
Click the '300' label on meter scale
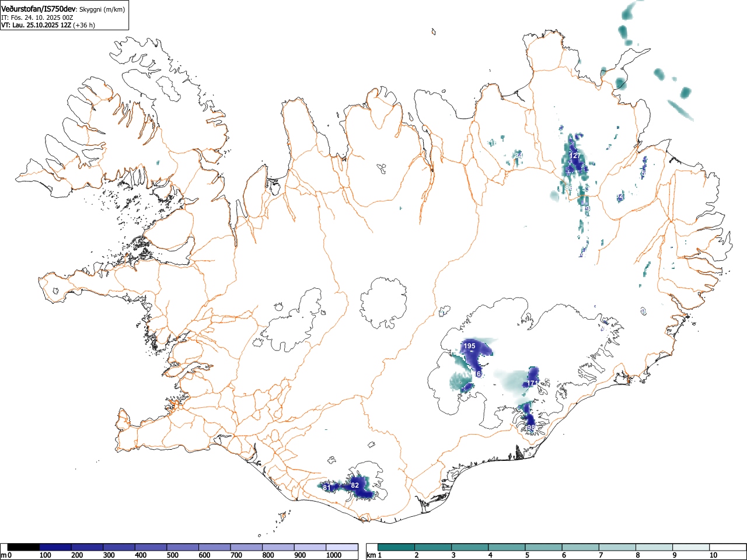(109, 555)
